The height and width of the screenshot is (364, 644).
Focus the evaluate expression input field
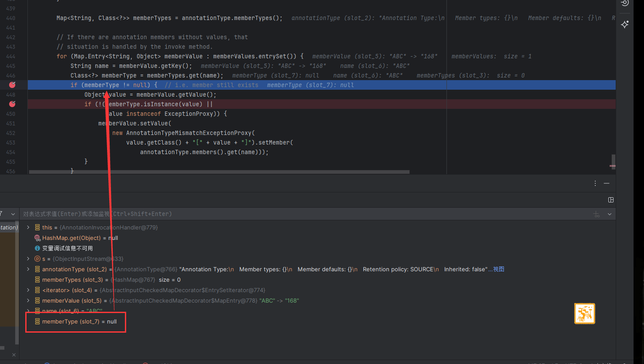(305, 214)
